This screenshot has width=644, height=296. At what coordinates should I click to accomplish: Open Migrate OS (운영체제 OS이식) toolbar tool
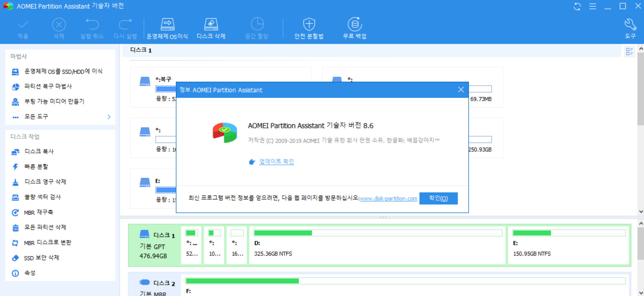(x=167, y=28)
